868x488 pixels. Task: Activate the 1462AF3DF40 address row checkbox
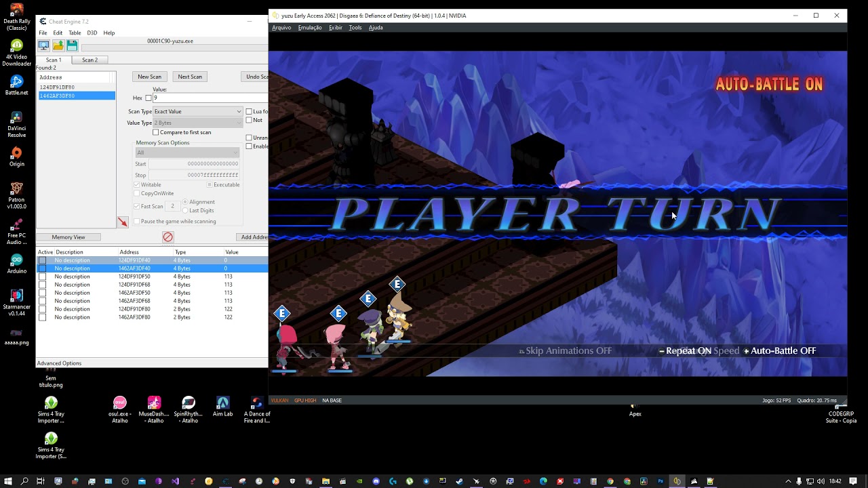coord(42,268)
